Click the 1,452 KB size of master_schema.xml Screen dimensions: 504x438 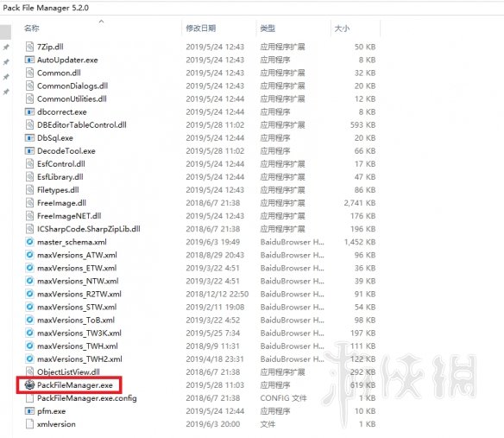pos(360,242)
